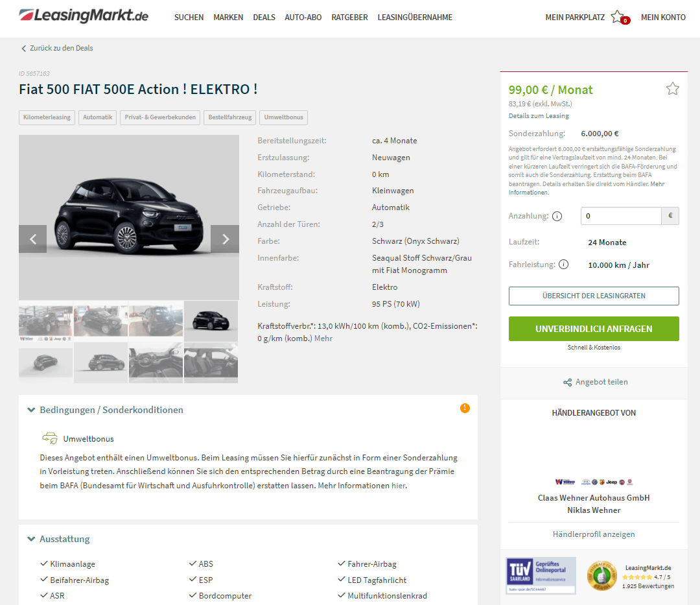The height and width of the screenshot is (605, 700).
Task: Click the Mehr link after CO2-Emissionen
Action: (323, 338)
